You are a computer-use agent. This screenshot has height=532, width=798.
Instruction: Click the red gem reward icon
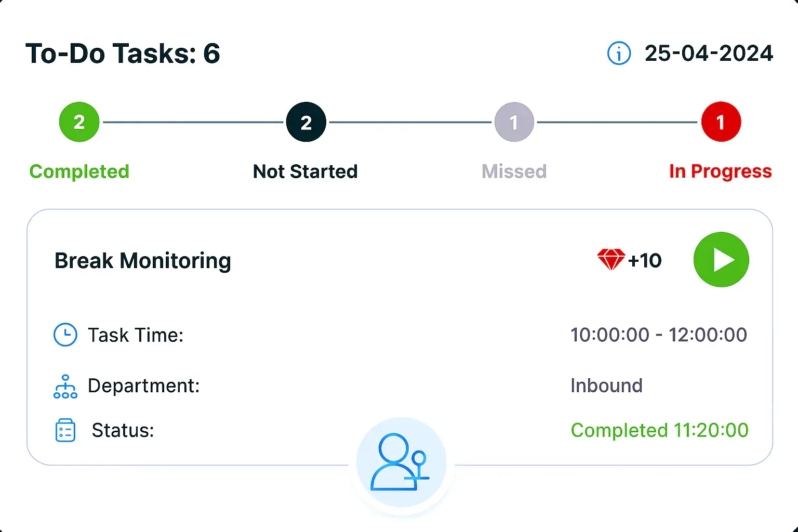pos(611,260)
